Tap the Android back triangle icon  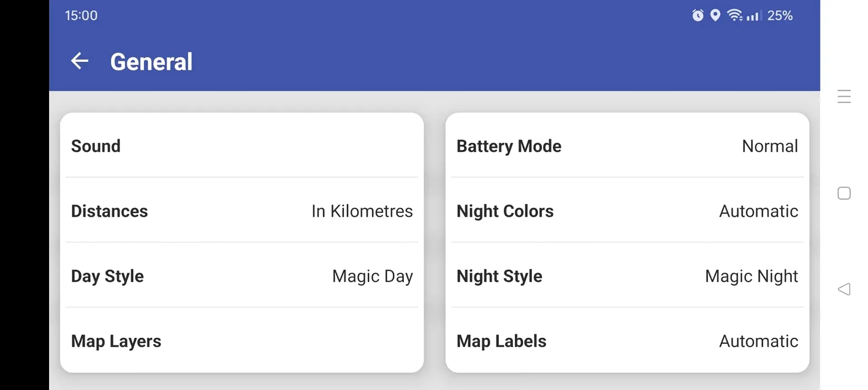click(x=844, y=289)
